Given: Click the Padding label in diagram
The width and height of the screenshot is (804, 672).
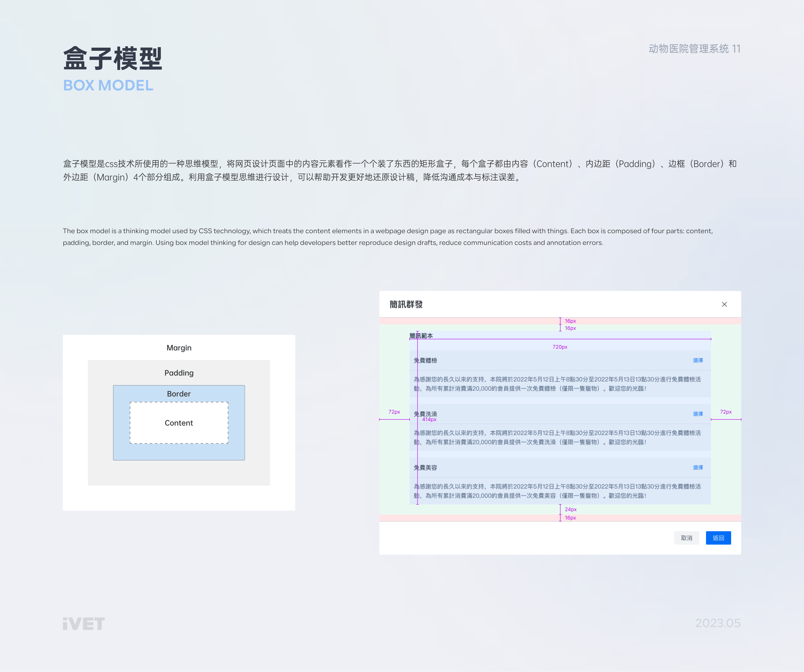Looking at the screenshot, I should [179, 373].
